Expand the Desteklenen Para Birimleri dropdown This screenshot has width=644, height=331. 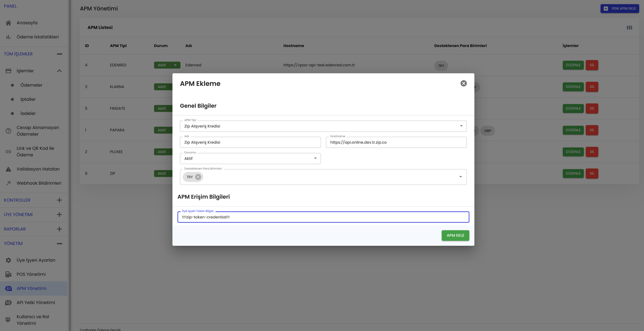[x=461, y=177]
